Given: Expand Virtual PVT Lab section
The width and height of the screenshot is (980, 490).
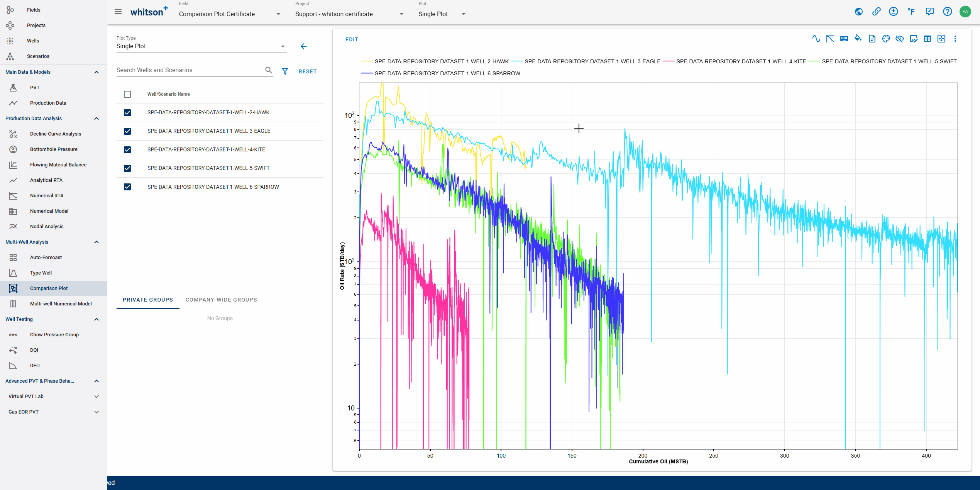Looking at the screenshot, I should (96, 397).
